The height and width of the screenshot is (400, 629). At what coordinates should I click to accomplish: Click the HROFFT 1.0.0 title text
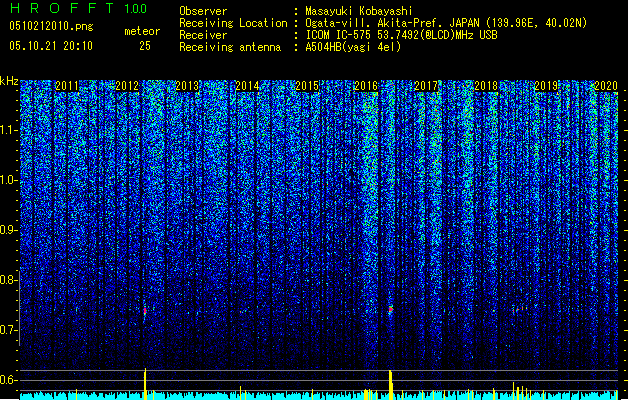pos(79,8)
